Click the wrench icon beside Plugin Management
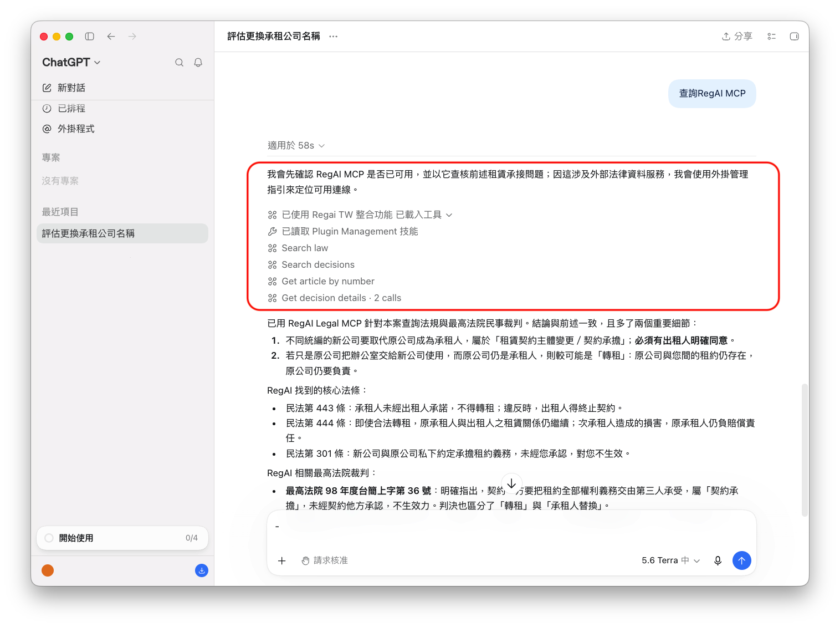The image size is (840, 627). pyautogui.click(x=272, y=232)
